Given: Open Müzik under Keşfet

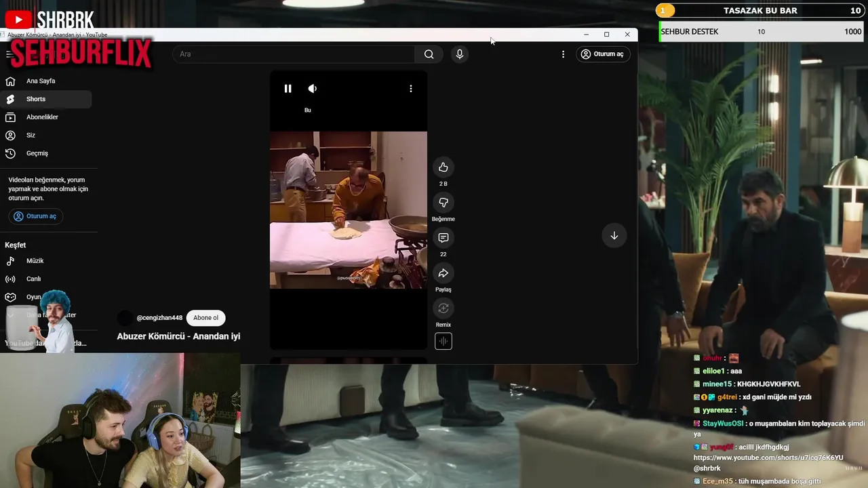Looking at the screenshot, I should pos(46,261).
